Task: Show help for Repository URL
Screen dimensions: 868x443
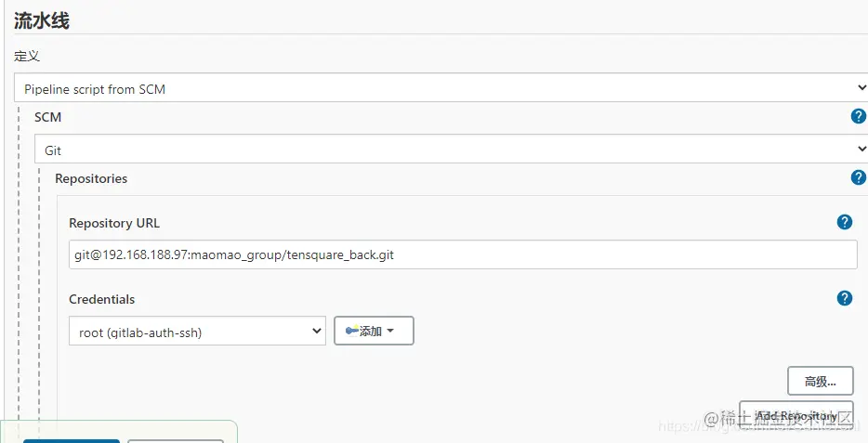Action: point(844,222)
